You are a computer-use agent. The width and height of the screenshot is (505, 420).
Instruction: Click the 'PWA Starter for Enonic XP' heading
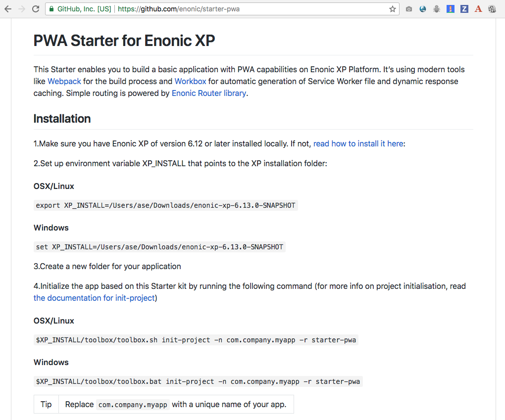click(124, 41)
